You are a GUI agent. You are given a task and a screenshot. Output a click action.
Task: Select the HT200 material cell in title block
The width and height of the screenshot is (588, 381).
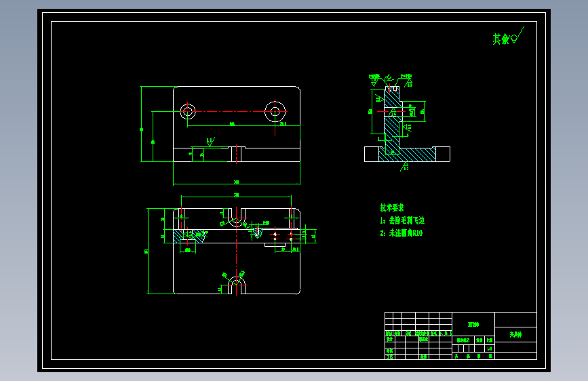click(x=473, y=324)
